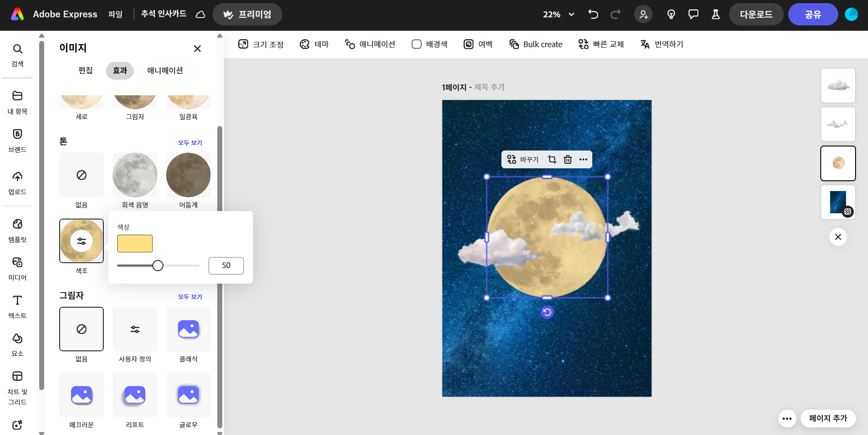Click the intensity value field showing 50
Screen dimensions: 868x435
[x=226, y=266]
